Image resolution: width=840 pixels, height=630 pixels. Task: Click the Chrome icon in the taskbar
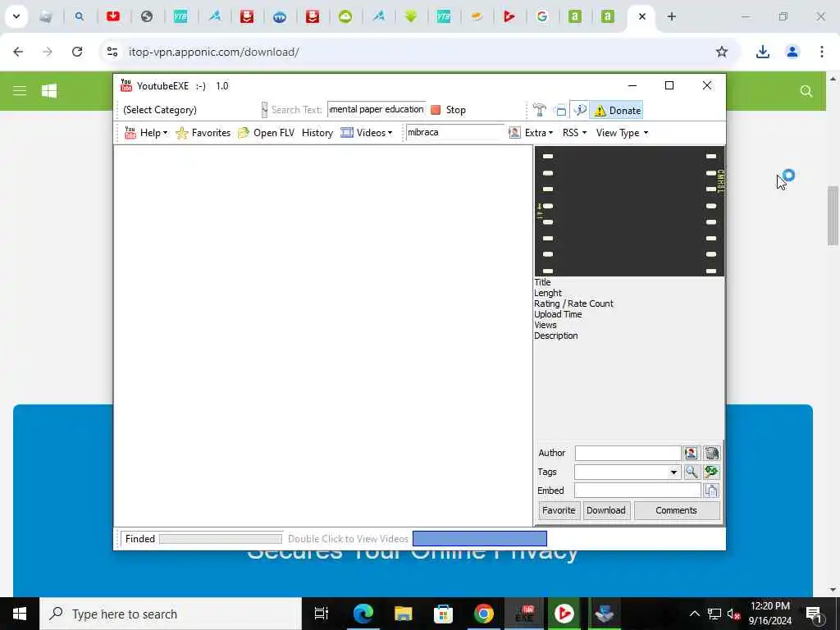point(483,614)
